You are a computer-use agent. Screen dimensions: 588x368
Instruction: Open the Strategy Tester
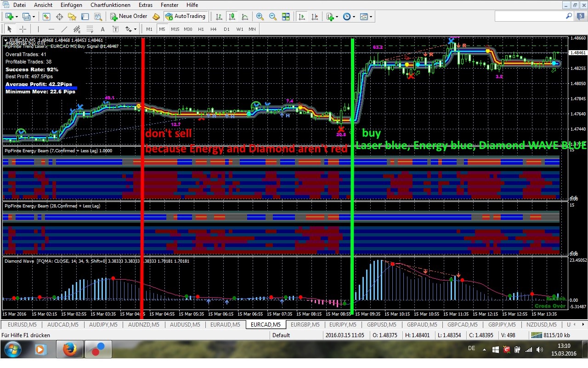pos(98,17)
